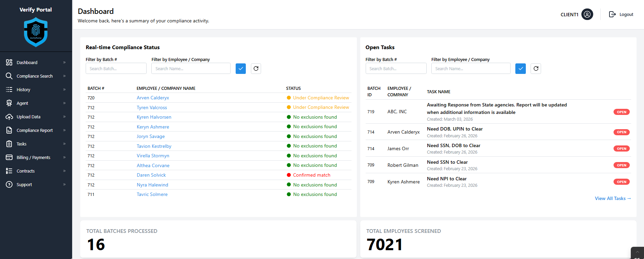This screenshot has width=644, height=259.
Task: Expand the Compliance Report menu chevron
Action: 64,130
